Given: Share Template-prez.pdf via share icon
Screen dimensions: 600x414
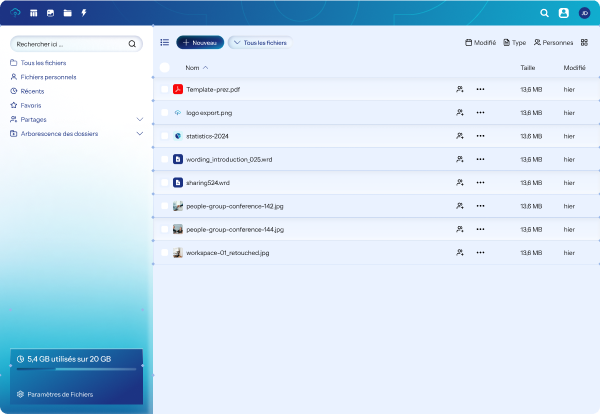Looking at the screenshot, I should pos(460,89).
